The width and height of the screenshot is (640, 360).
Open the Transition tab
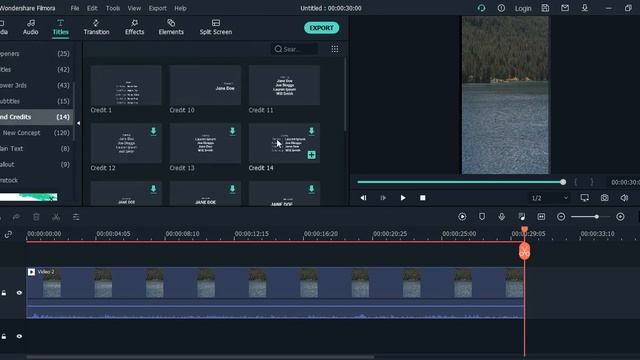(x=96, y=27)
